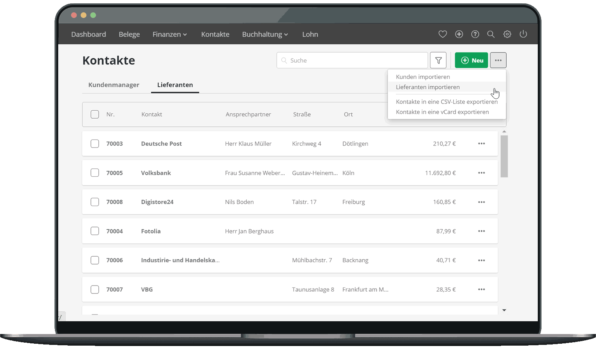This screenshot has height=364, width=596.
Task: Check the Digistore24 row checkbox
Action: pos(95,202)
